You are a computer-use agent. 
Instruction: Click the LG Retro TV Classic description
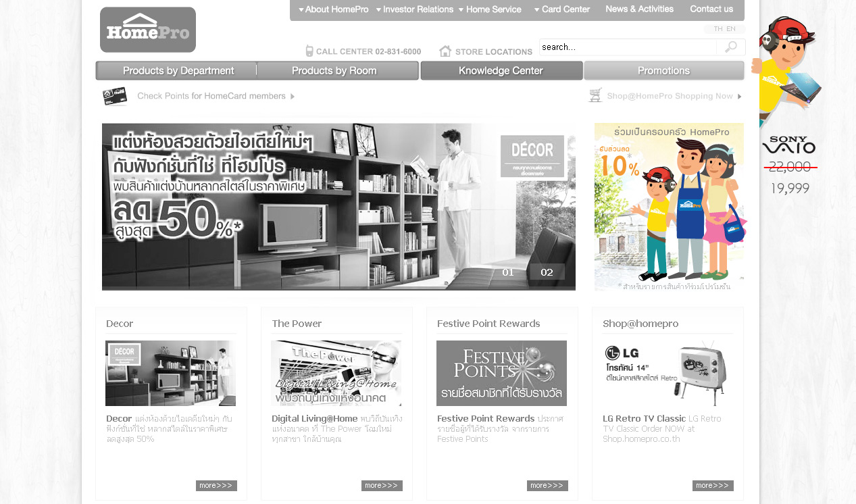point(662,428)
